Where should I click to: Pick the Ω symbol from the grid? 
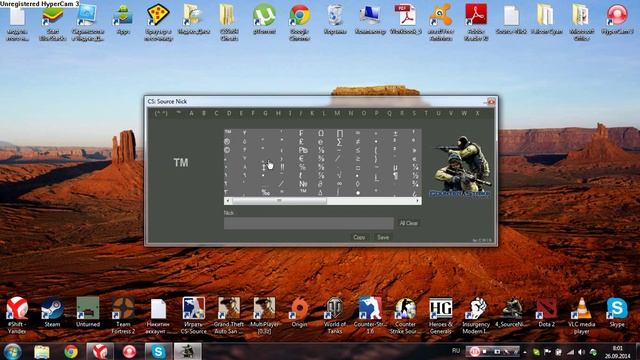pyautogui.click(x=321, y=133)
